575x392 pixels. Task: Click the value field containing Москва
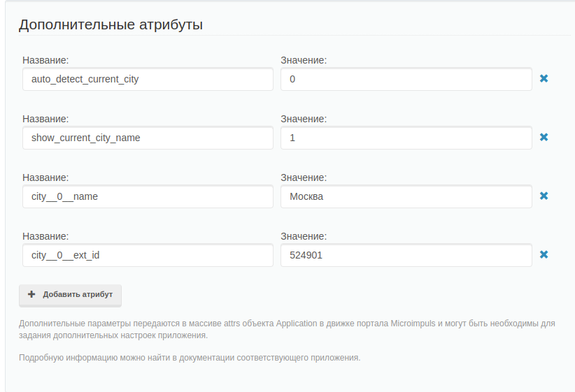tap(406, 196)
